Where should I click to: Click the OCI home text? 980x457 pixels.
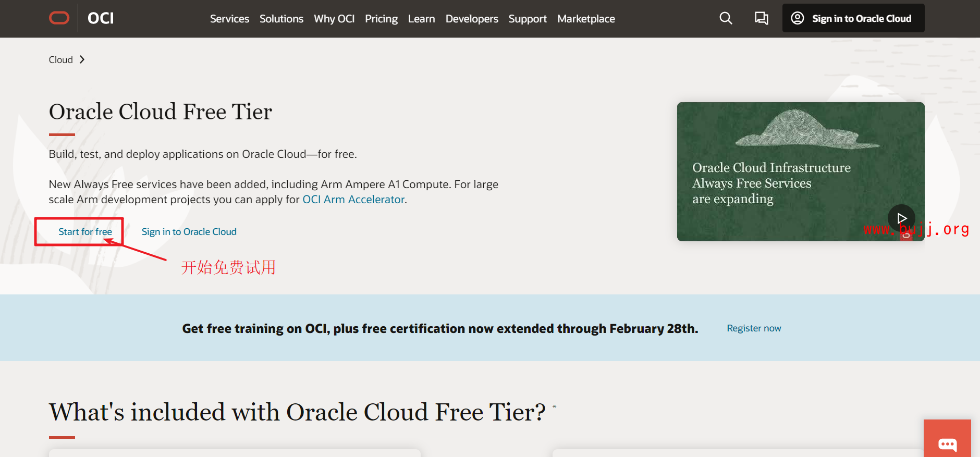pos(101,18)
